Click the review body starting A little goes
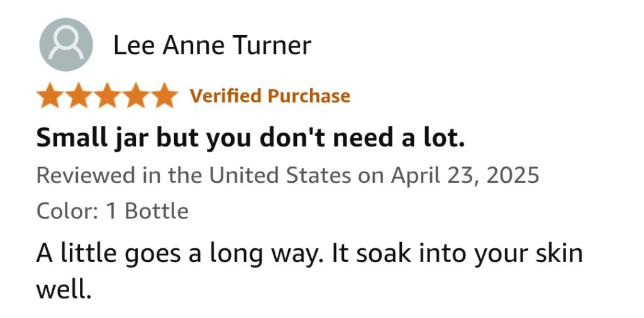 coord(309,271)
